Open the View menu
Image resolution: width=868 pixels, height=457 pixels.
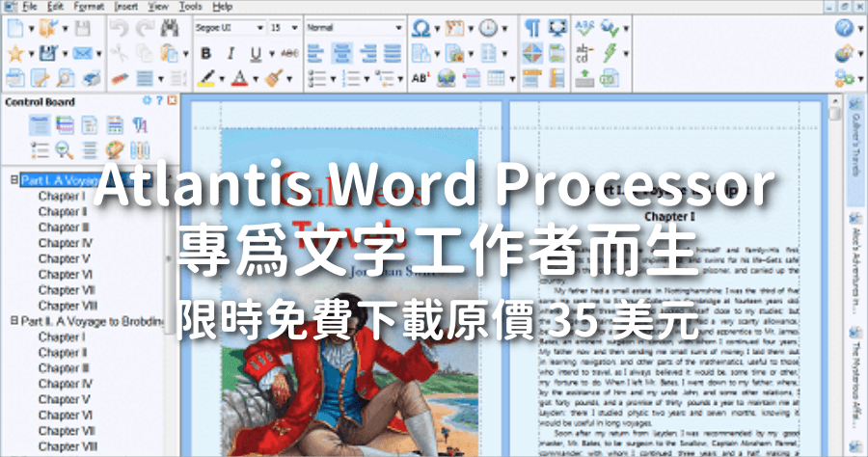coord(158,7)
